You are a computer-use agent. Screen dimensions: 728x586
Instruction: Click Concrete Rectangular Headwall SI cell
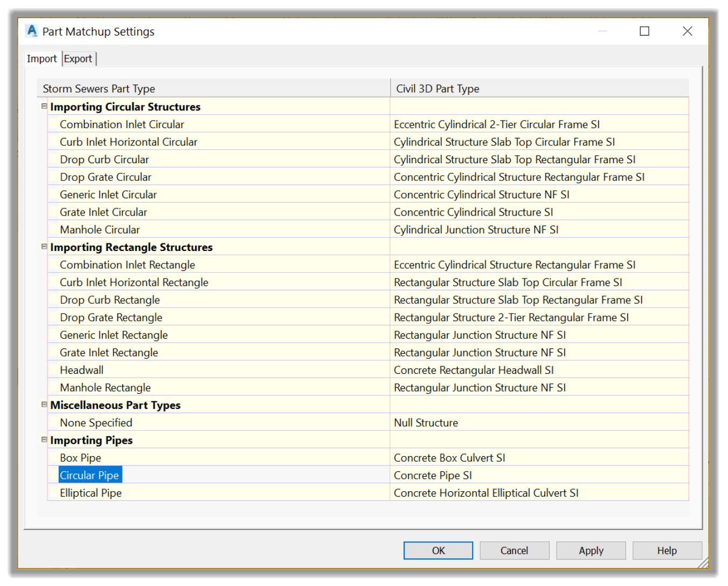coord(539,370)
